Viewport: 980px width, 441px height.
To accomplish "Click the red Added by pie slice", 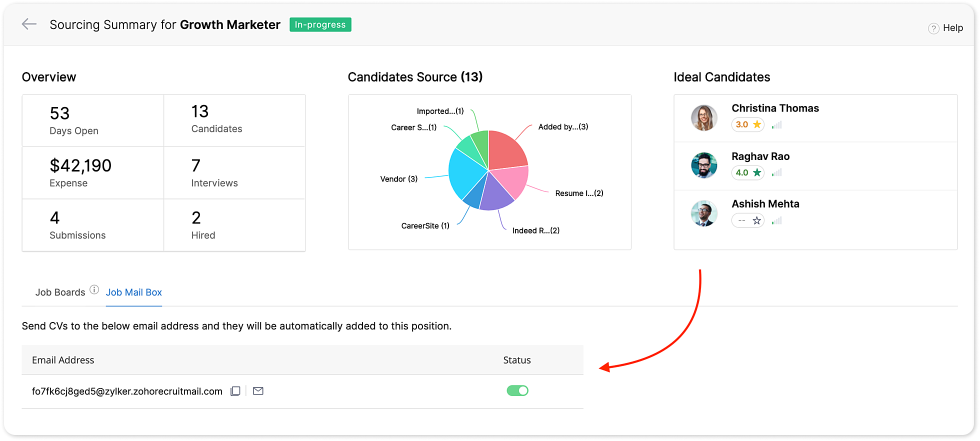I will [x=505, y=150].
